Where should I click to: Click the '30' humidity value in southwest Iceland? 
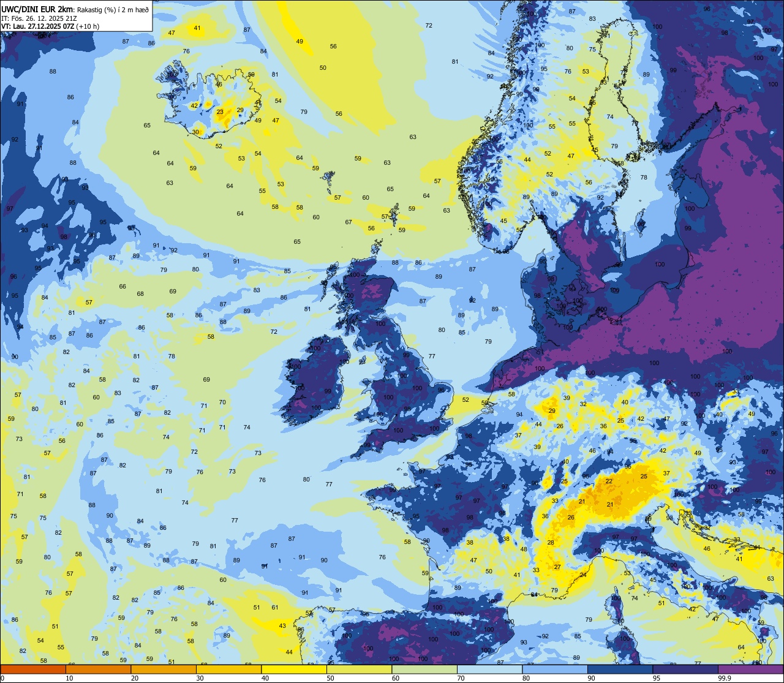(x=196, y=132)
